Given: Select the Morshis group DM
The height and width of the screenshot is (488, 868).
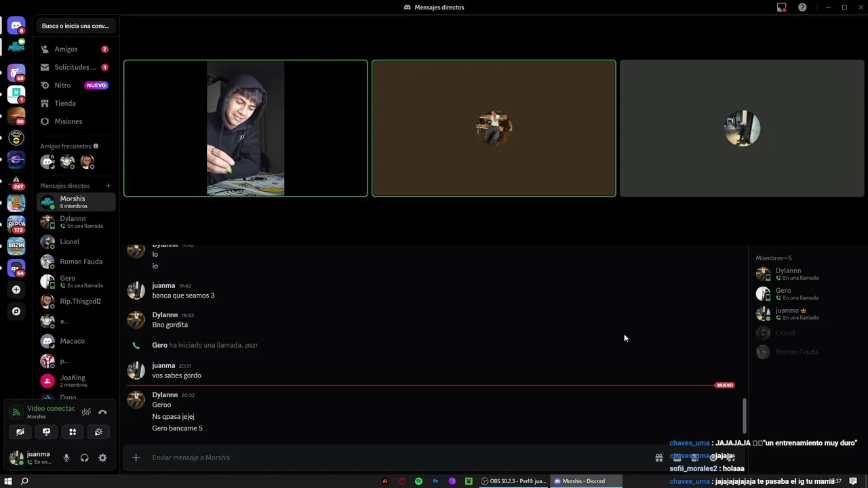Looking at the screenshot, I should [76, 202].
